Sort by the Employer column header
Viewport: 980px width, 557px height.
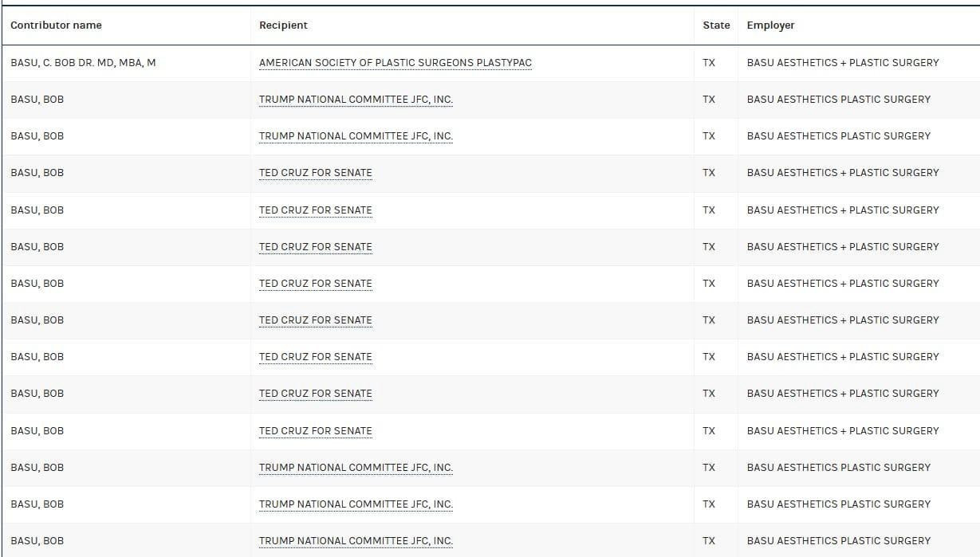tap(770, 25)
